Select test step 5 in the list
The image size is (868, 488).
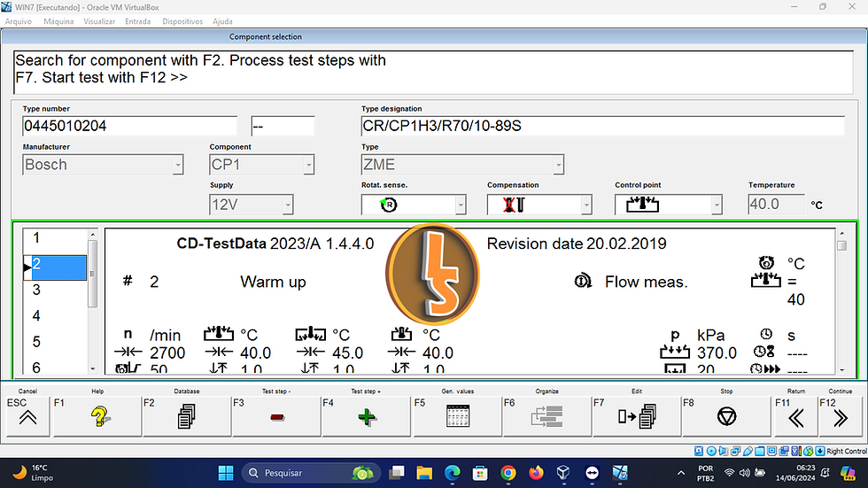[55, 342]
